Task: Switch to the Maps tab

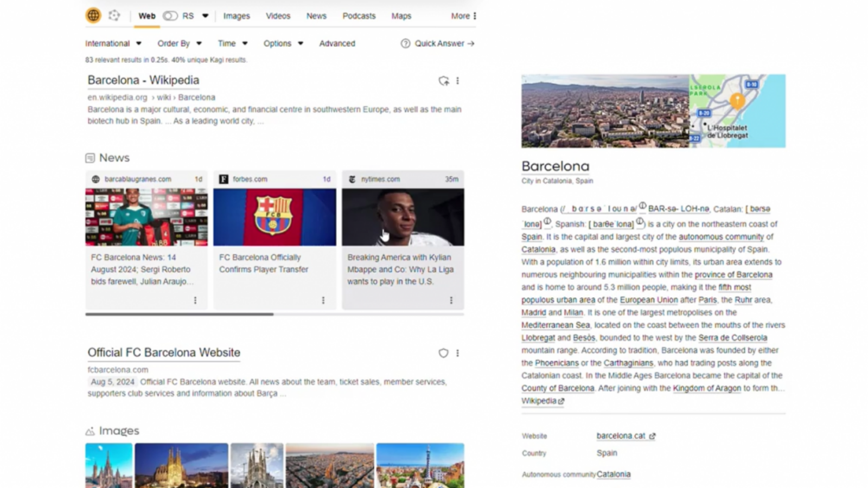Action: pyautogui.click(x=401, y=16)
